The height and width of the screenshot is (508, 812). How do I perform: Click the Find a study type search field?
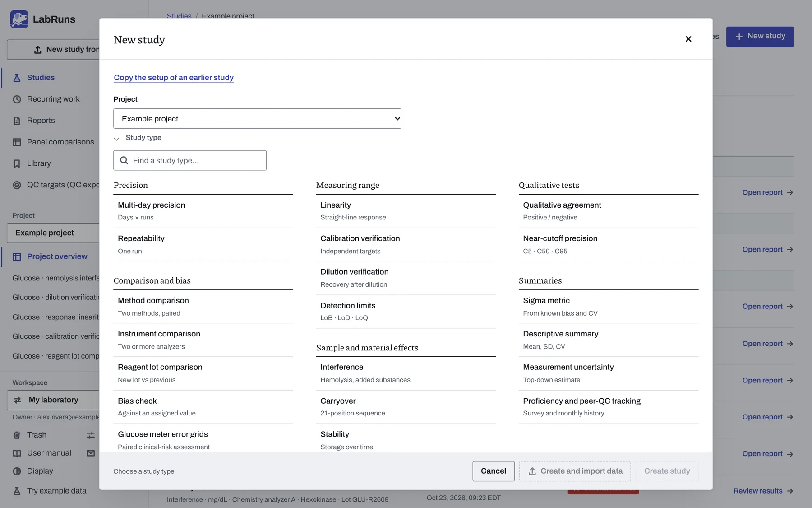pyautogui.click(x=190, y=160)
